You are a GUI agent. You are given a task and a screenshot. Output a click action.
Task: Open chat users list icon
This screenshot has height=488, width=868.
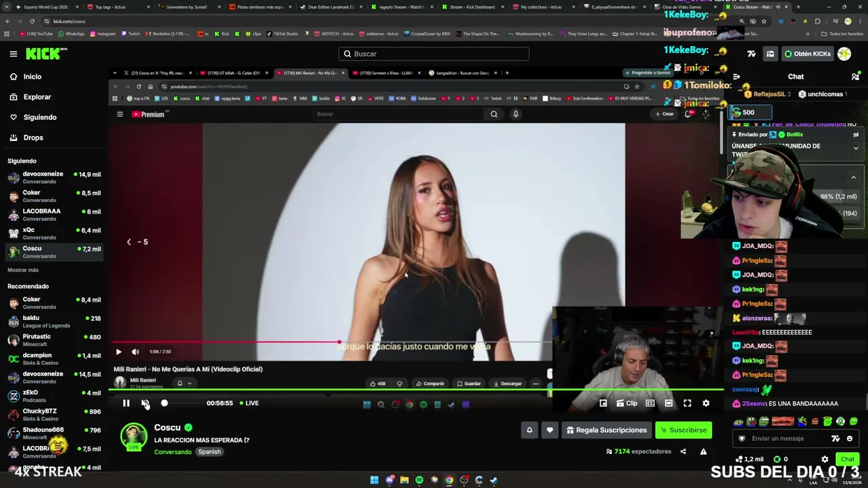click(x=855, y=77)
